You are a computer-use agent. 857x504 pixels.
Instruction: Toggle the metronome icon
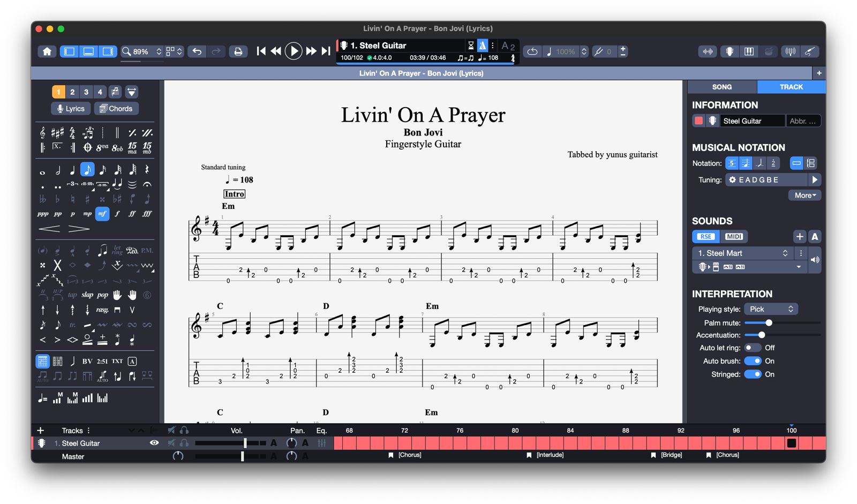click(x=483, y=46)
